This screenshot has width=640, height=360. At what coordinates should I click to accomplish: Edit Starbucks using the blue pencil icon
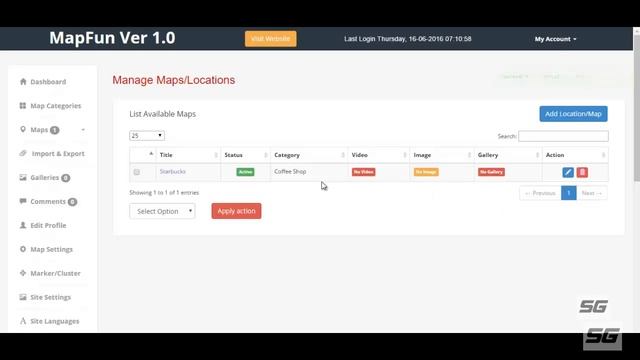pyautogui.click(x=568, y=172)
